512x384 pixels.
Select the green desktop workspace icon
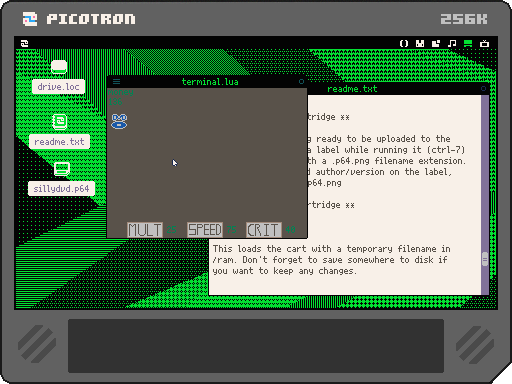[468, 43]
